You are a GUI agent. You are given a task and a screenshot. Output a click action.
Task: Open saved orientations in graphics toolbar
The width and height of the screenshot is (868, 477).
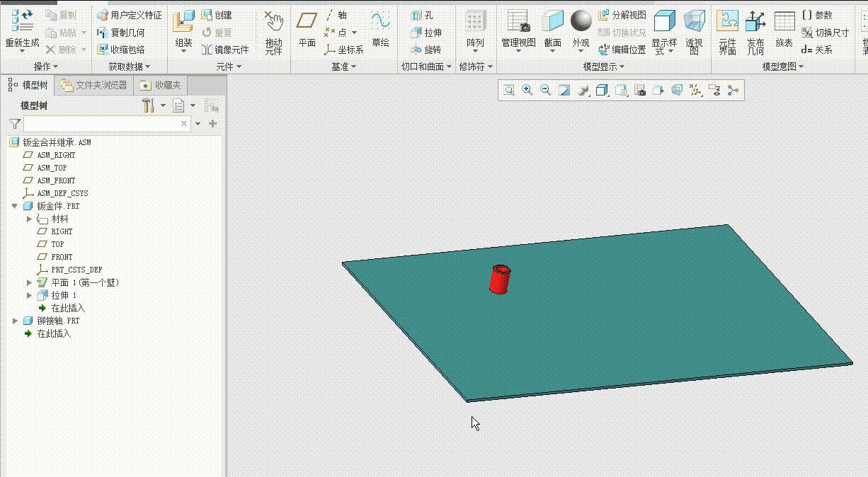(621, 90)
